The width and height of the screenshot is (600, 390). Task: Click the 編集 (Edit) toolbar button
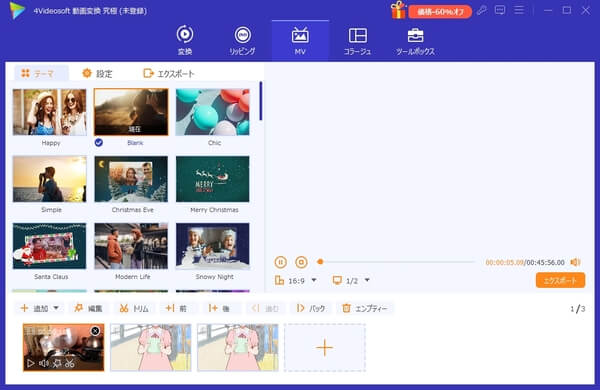pos(89,308)
